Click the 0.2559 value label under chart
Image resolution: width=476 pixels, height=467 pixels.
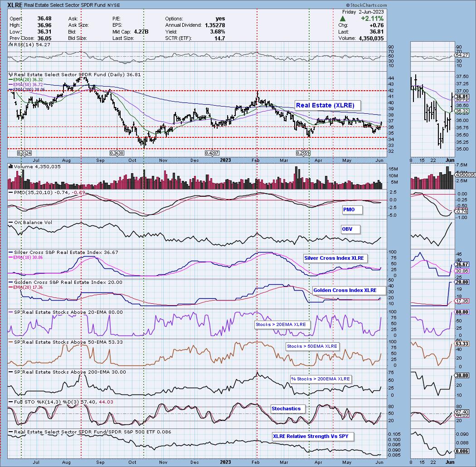click(303, 153)
